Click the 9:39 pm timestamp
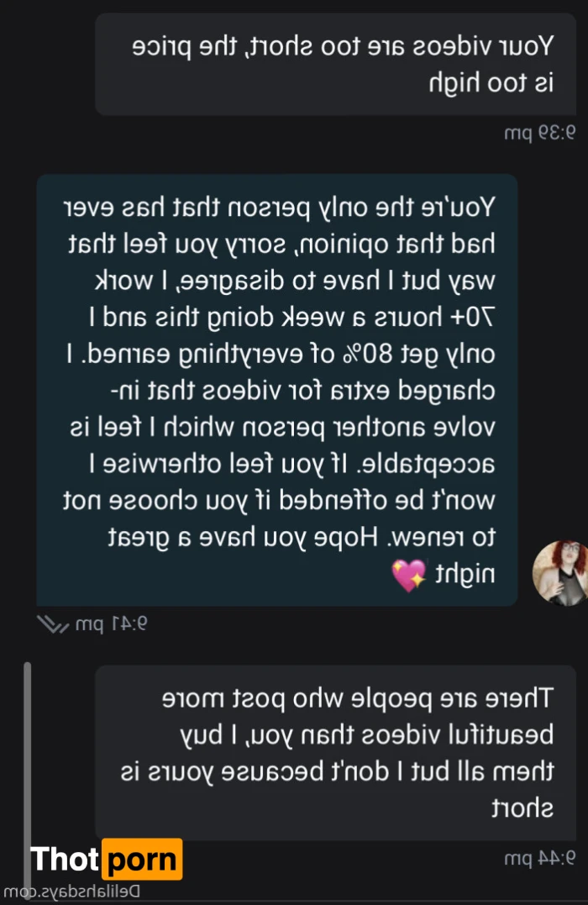This screenshot has height=905, width=588. pyautogui.click(x=539, y=134)
